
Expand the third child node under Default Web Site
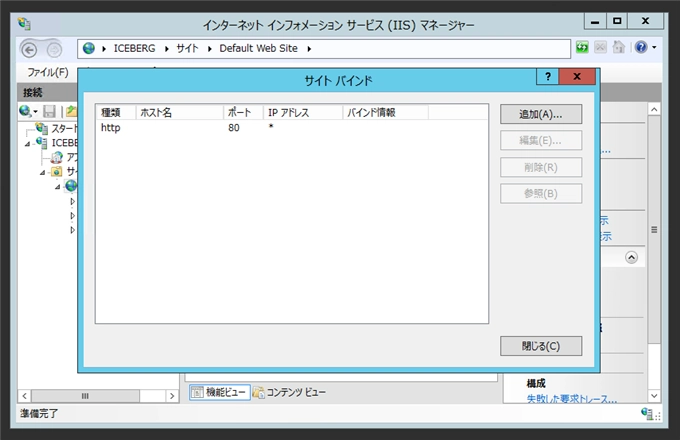click(72, 230)
